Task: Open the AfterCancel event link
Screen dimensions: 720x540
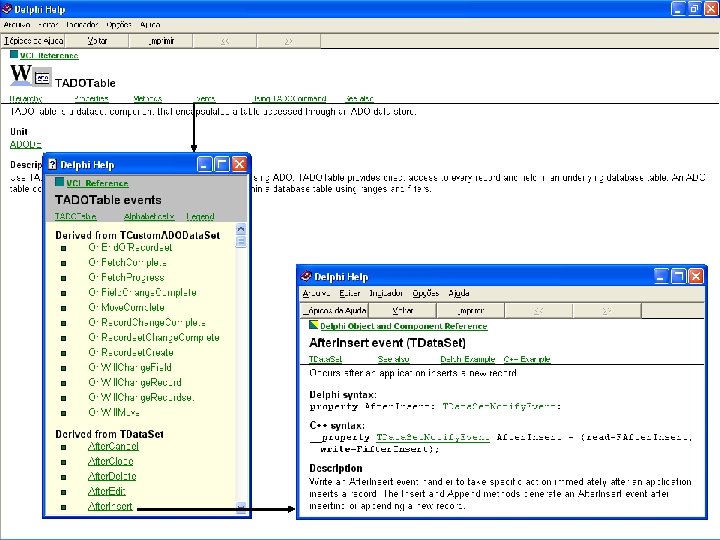Action: [x=113, y=446]
